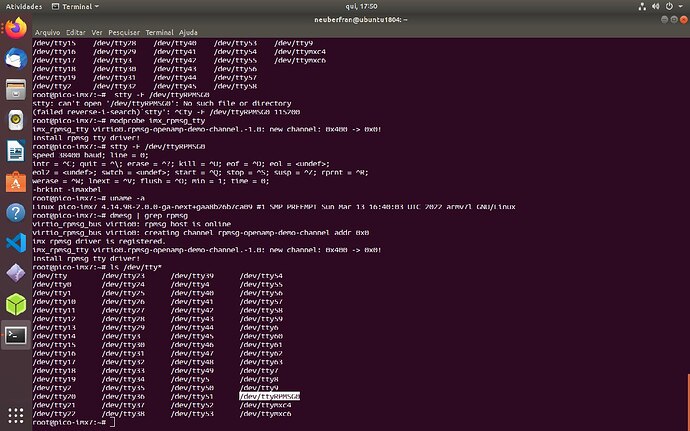Open the Arquivo menu
The image size is (690, 431).
(x=48, y=31)
